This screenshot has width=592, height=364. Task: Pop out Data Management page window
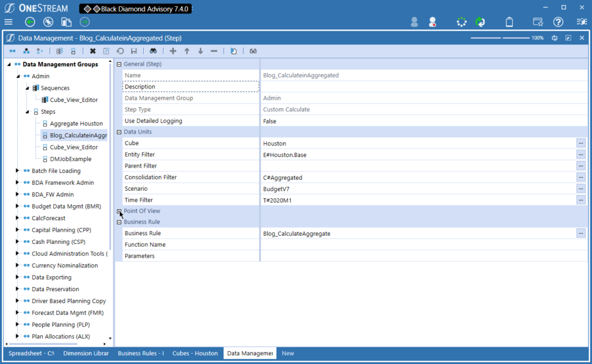click(568, 38)
